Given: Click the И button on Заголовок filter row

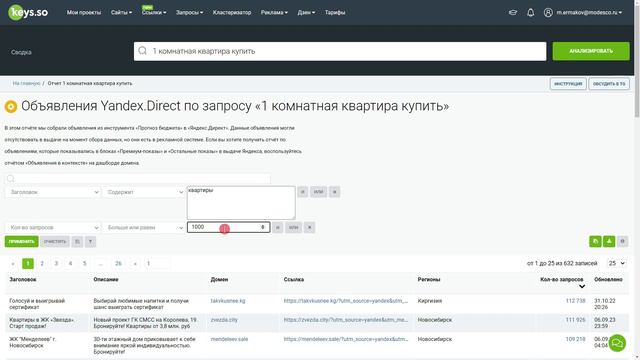Looking at the screenshot, I should [x=302, y=192].
